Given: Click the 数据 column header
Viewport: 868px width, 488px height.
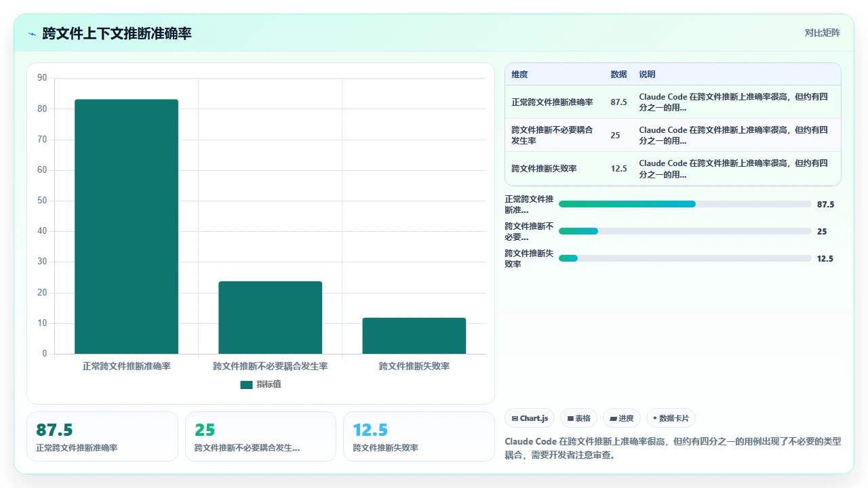Looking at the screenshot, I should pos(618,75).
